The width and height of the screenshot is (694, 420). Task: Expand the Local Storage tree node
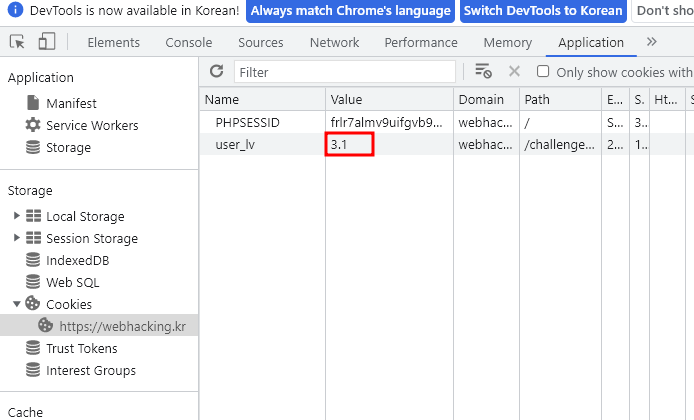(x=17, y=216)
